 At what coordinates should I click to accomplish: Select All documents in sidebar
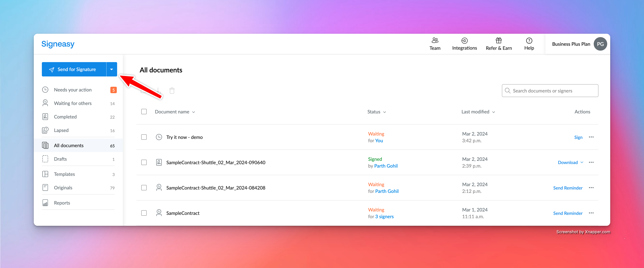pos(78,145)
